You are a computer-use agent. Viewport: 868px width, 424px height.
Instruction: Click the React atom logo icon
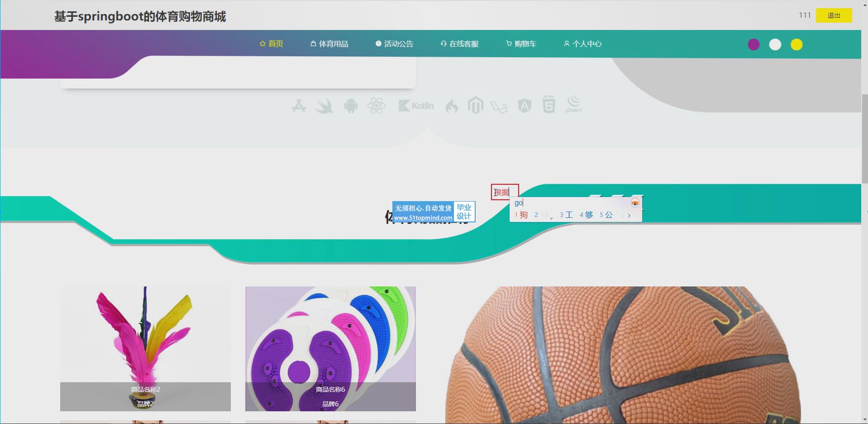[376, 106]
